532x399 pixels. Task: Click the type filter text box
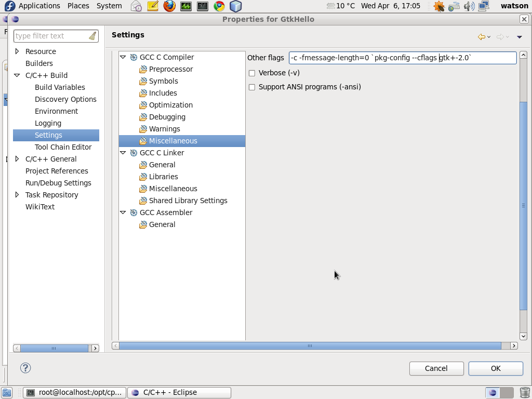(56, 36)
